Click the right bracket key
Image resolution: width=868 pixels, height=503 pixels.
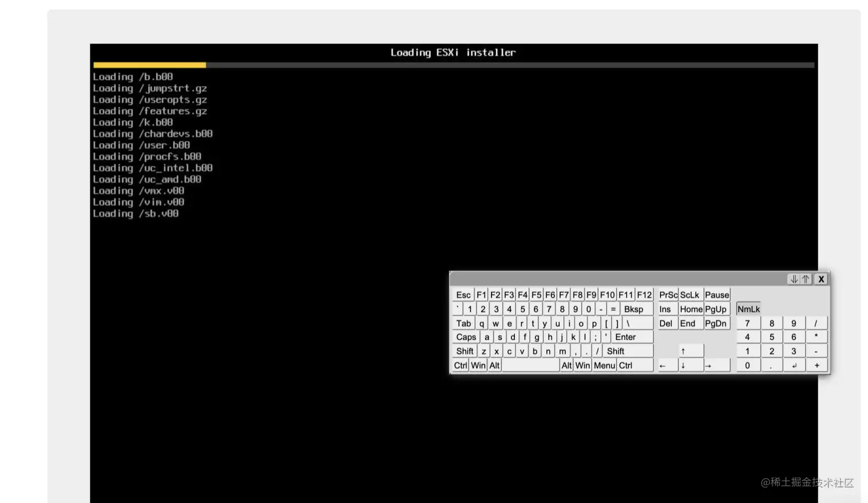[x=618, y=323]
